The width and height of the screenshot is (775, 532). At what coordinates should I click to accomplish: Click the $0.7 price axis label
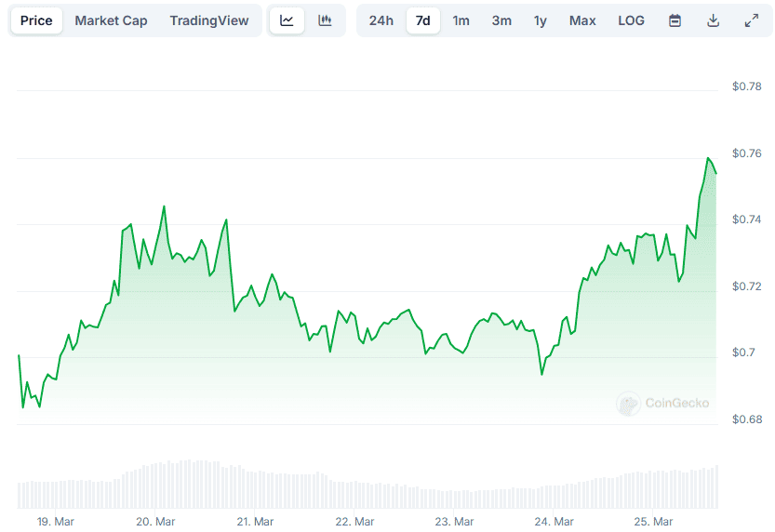[x=744, y=352]
